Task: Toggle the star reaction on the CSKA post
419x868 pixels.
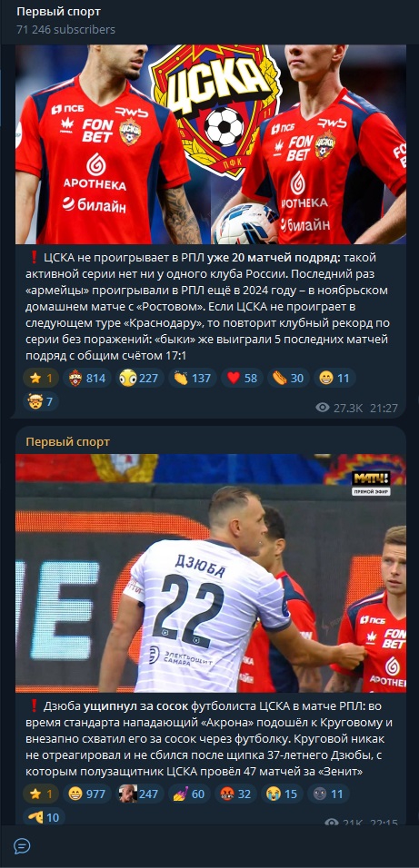Action: [41, 378]
